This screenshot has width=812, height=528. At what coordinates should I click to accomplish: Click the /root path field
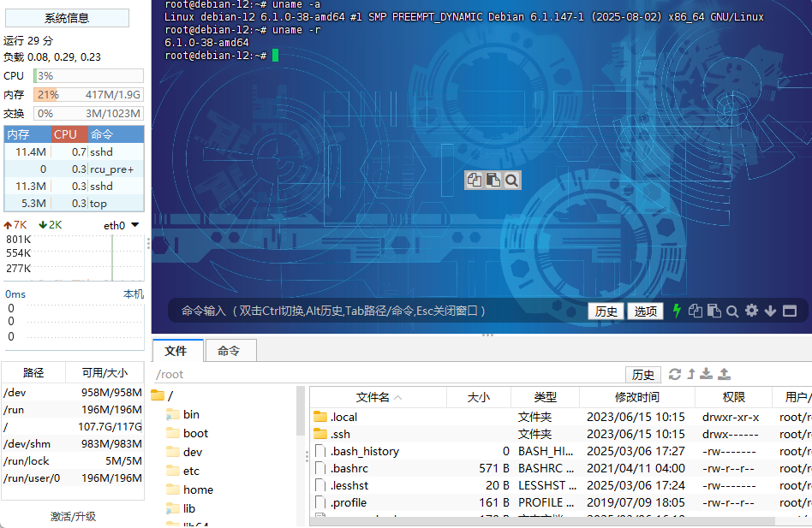pyautogui.click(x=388, y=374)
